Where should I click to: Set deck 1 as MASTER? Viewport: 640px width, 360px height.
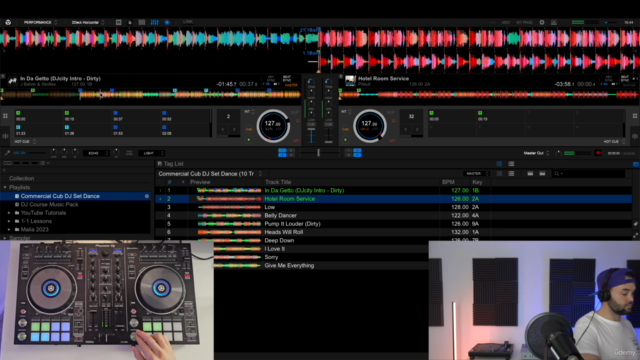[x=291, y=85]
